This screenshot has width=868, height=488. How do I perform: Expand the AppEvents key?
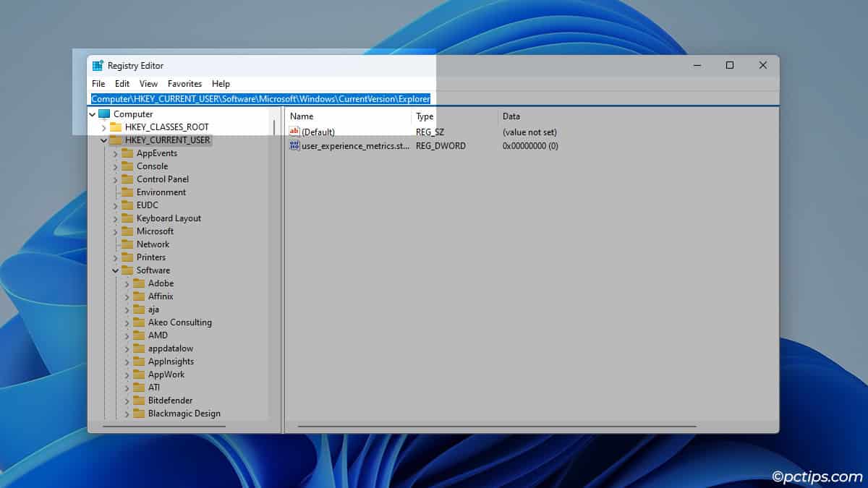click(x=116, y=153)
